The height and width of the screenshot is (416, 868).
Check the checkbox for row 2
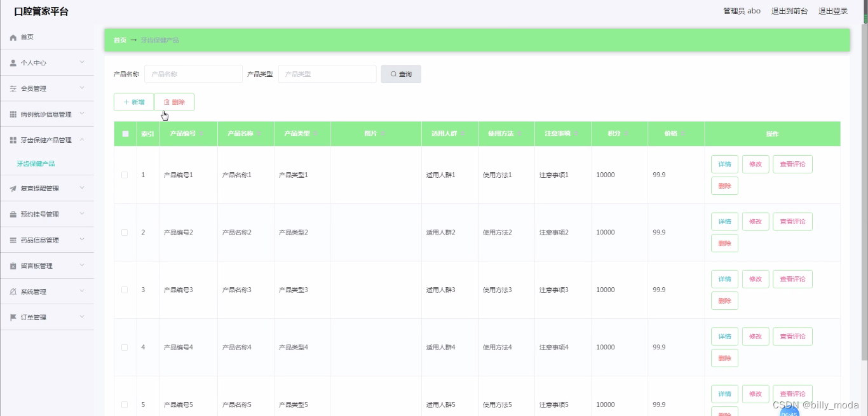point(125,232)
